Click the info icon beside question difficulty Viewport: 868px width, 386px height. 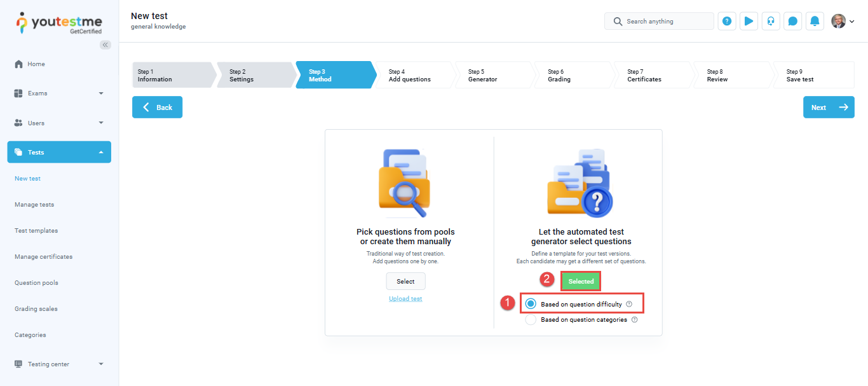(629, 304)
